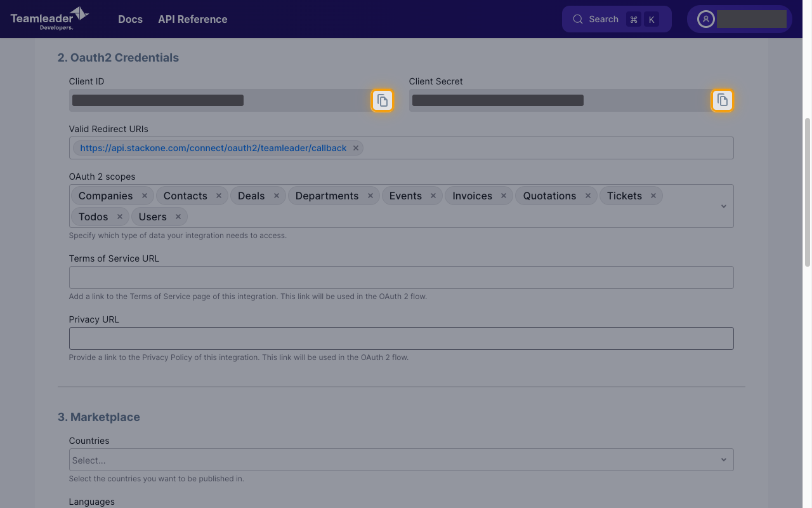Open the Countries select dropdown
812x508 pixels.
click(401, 460)
